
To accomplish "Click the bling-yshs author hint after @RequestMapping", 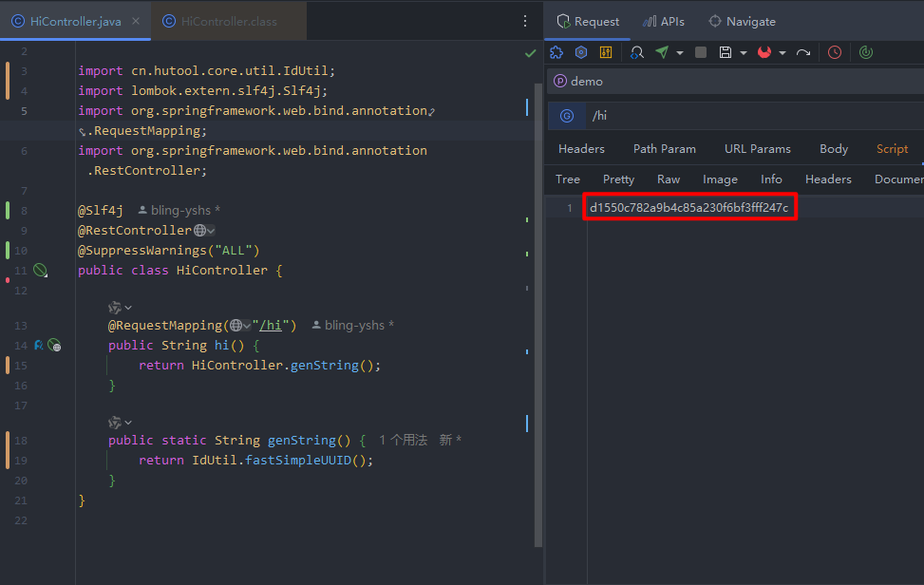I will 353,325.
